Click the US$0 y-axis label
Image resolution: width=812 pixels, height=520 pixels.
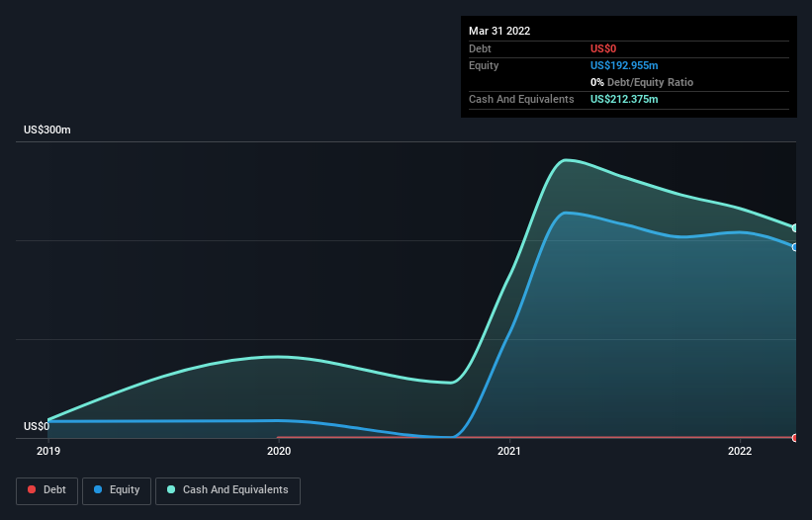coord(37,426)
